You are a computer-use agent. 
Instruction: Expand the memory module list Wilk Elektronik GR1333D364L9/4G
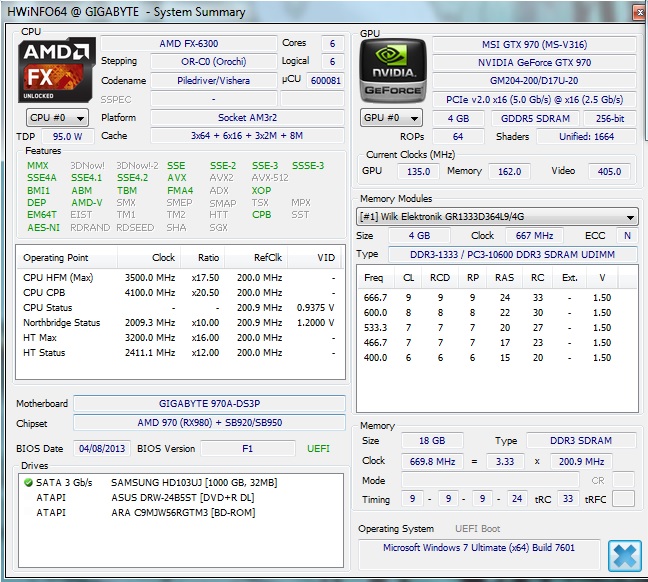pos(497,216)
